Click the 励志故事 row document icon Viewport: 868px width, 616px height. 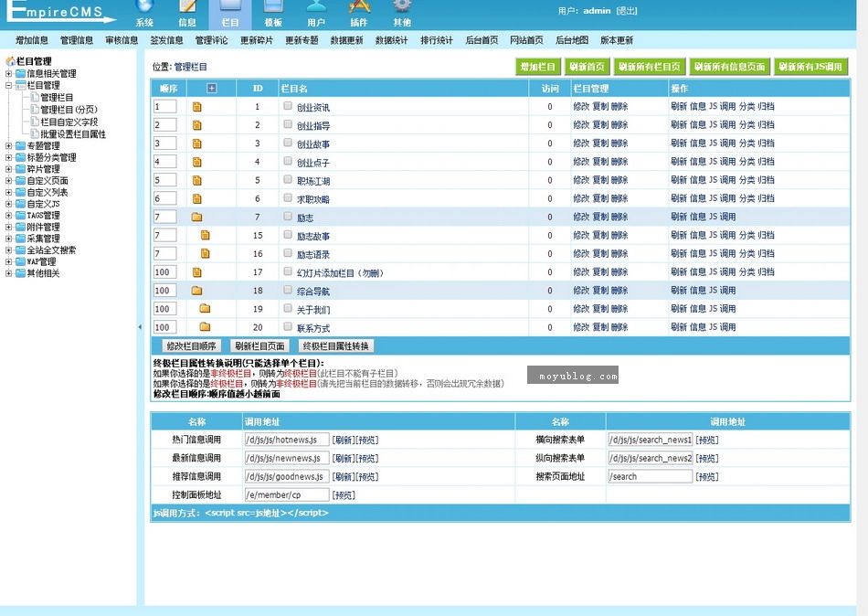coord(206,236)
